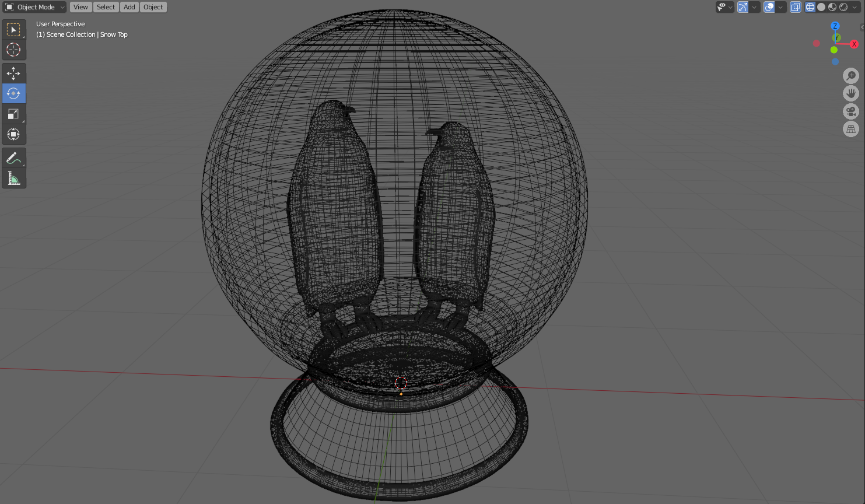Viewport: 865px width, 504px height.
Task: Click the active Rotate tool
Action: [13, 93]
